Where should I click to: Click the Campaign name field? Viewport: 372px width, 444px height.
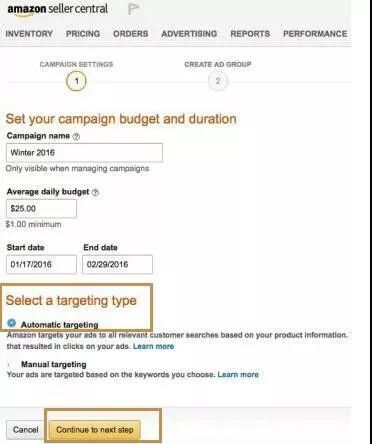(84, 153)
